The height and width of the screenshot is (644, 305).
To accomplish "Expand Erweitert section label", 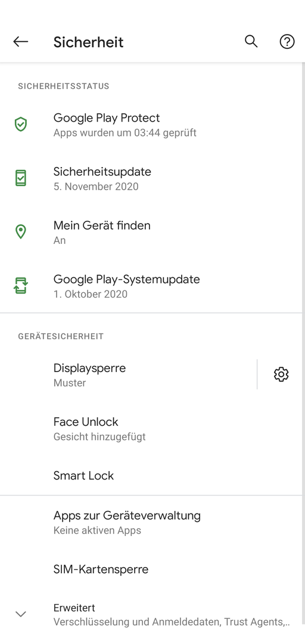I will coord(74,608).
